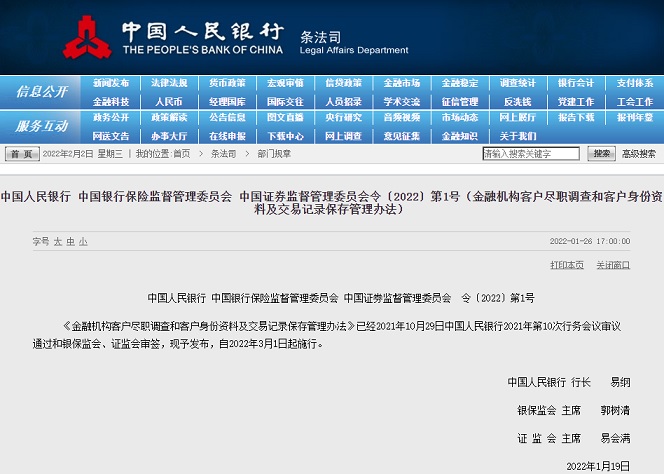Go to 金融稳定 page
Viewport: 664px width, 474px height.
click(x=460, y=83)
